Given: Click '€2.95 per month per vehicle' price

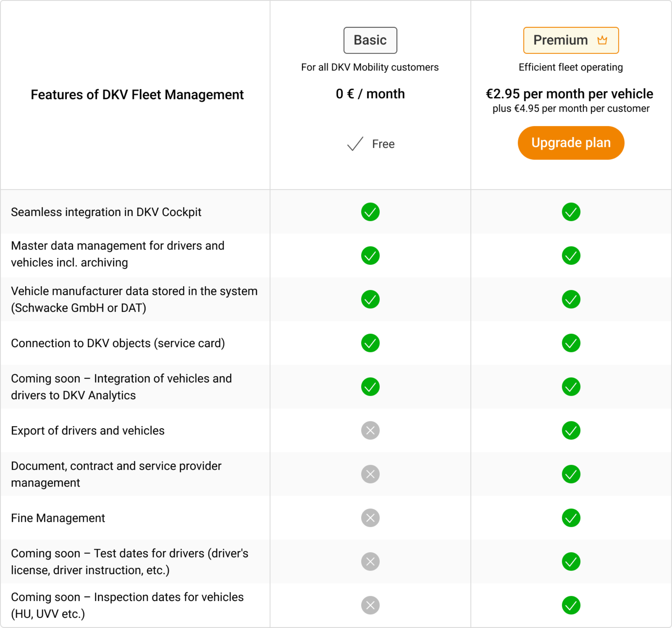Looking at the screenshot, I should click(569, 94).
